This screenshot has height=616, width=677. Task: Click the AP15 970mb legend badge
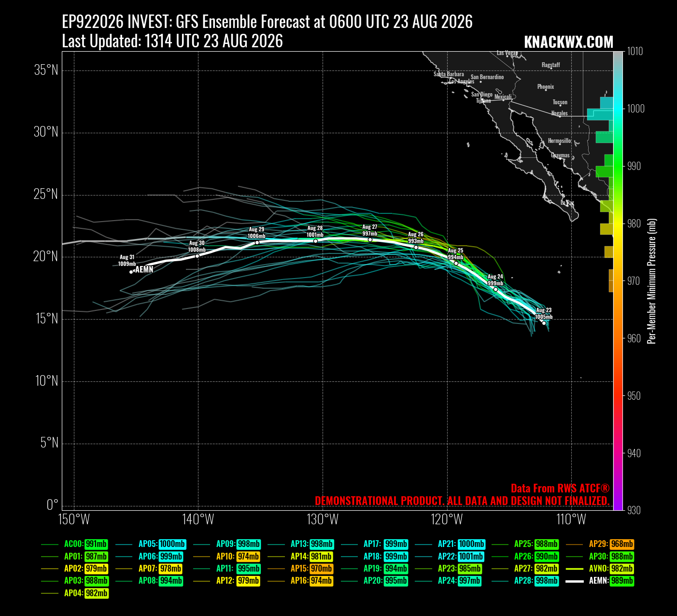(x=321, y=568)
